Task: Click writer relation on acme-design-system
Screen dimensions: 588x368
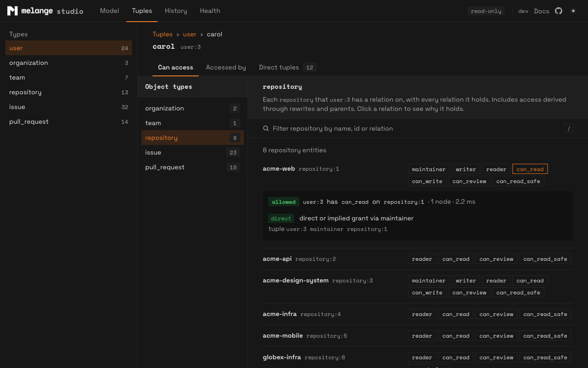Action: pyautogui.click(x=466, y=281)
